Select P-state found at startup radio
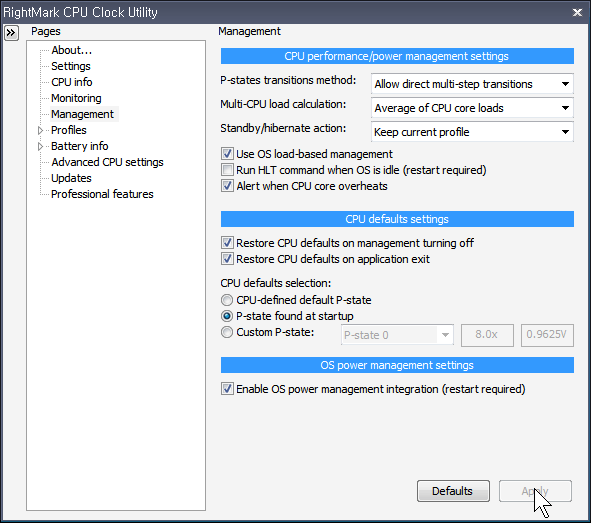The width and height of the screenshot is (591, 523). (227, 316)
